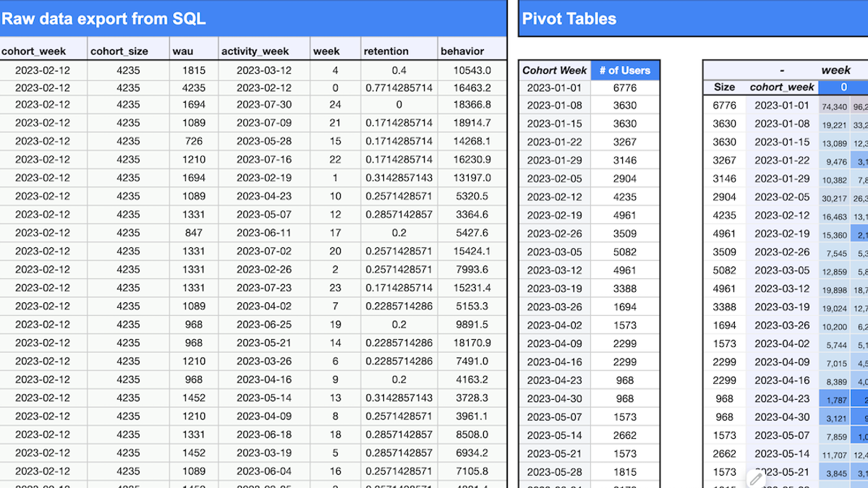Viewport: 868px width, 488px height.
Task: Select the Cohort Week pivot header
Action: (554, 70)
